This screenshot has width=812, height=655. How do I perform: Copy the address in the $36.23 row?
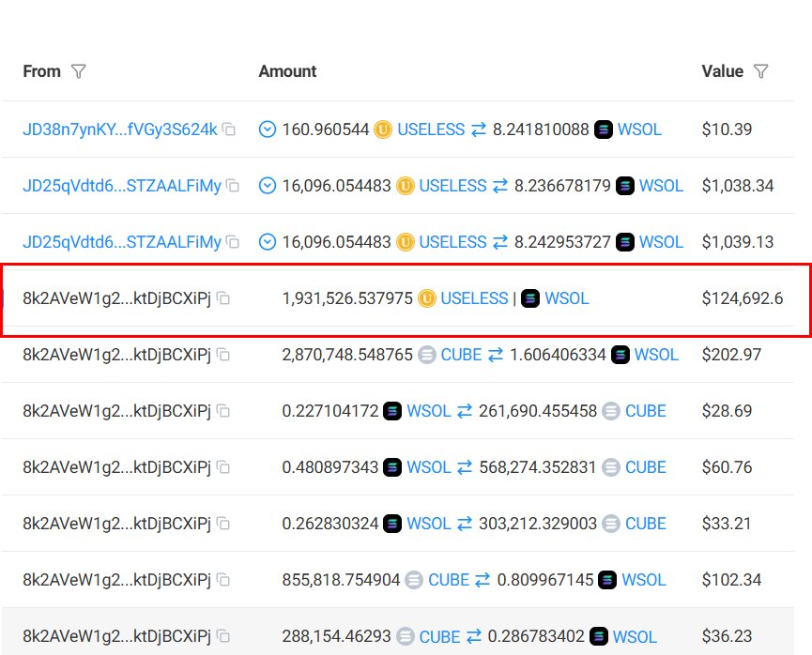coord(223,636)
